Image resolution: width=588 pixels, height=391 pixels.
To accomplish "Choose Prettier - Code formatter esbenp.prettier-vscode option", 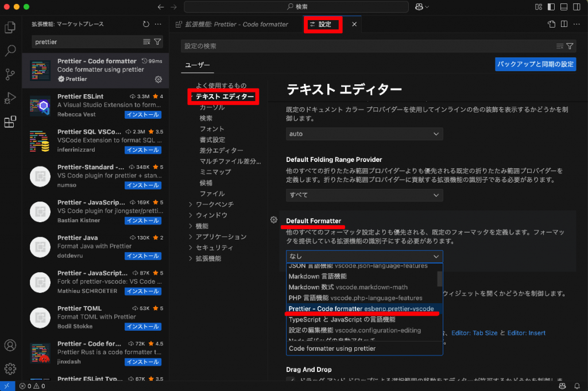I will [364, 309].
